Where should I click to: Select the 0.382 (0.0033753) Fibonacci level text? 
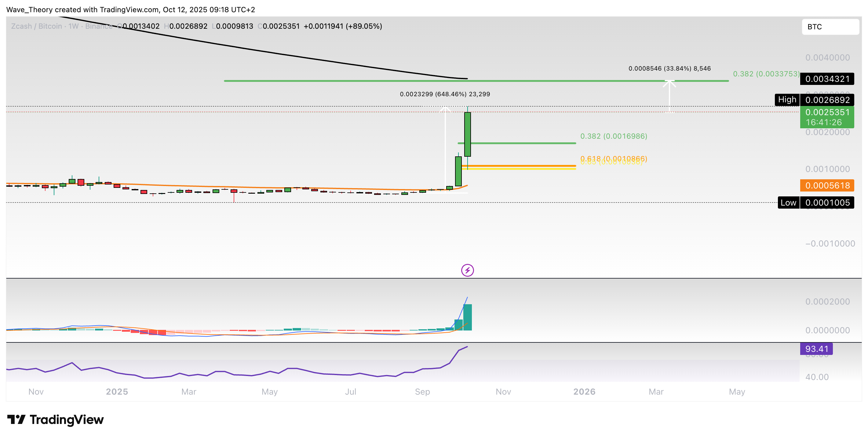tap(766, 74)
